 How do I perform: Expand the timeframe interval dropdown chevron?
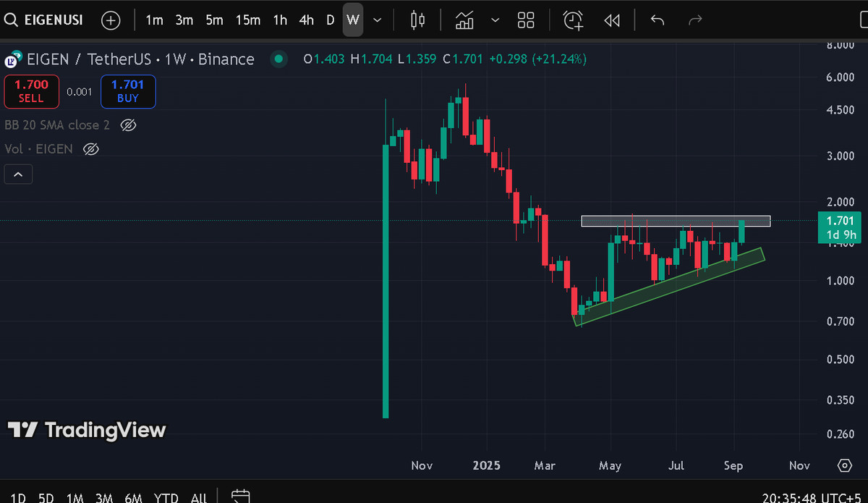377,20
